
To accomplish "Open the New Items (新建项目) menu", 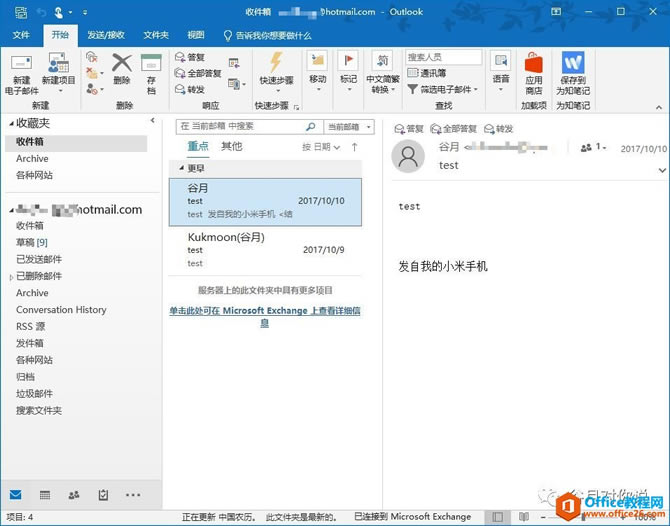I will pos(58,73).
